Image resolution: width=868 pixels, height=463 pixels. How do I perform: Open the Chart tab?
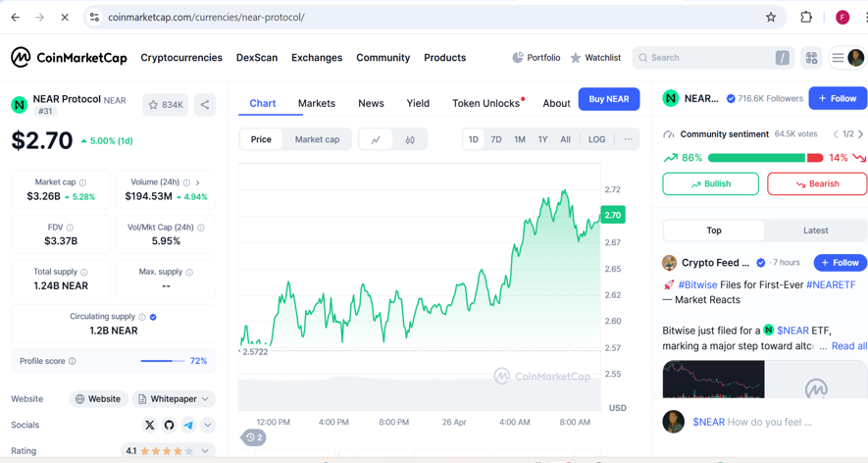(x=263, y=104)
